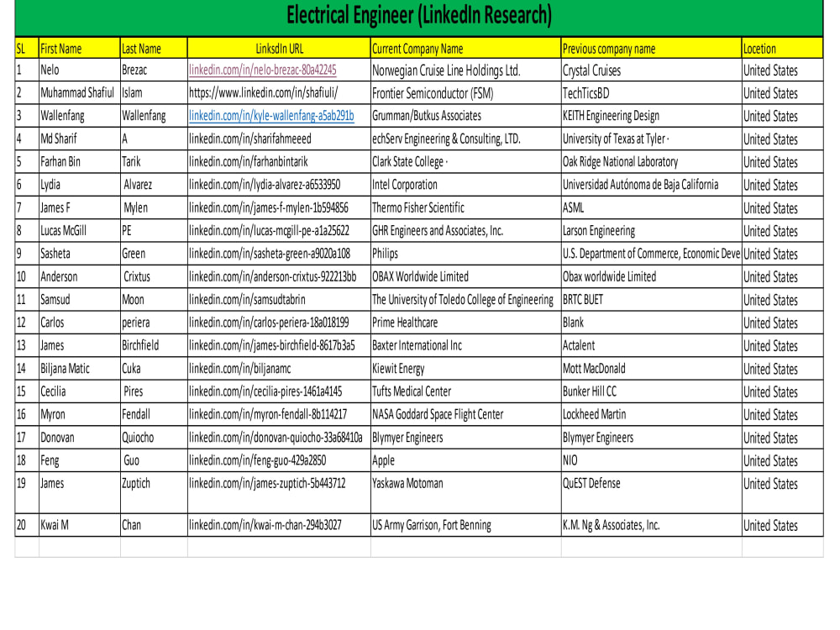Click the 'Crixtus' last name cell
Viewport: 840px width, 630px height.
154,277
